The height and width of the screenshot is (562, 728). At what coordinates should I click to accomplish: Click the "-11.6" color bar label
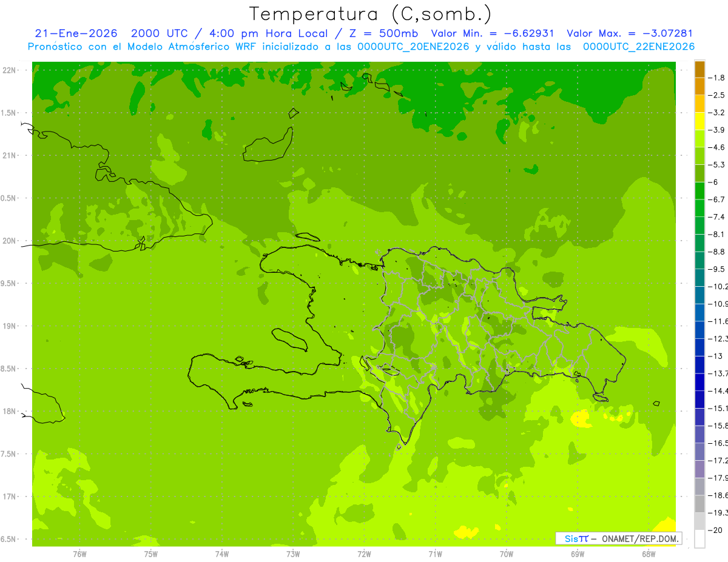[x=718, y=321]
